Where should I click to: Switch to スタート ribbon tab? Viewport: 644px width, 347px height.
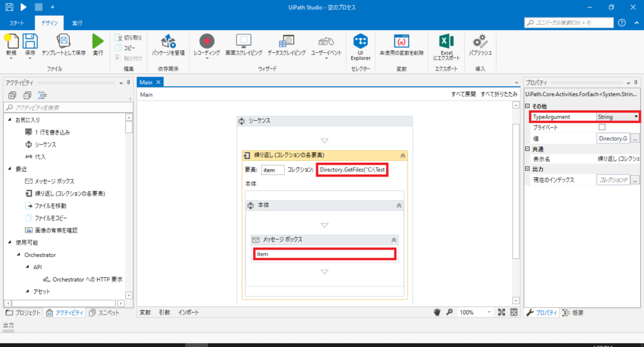click(17, 23)
